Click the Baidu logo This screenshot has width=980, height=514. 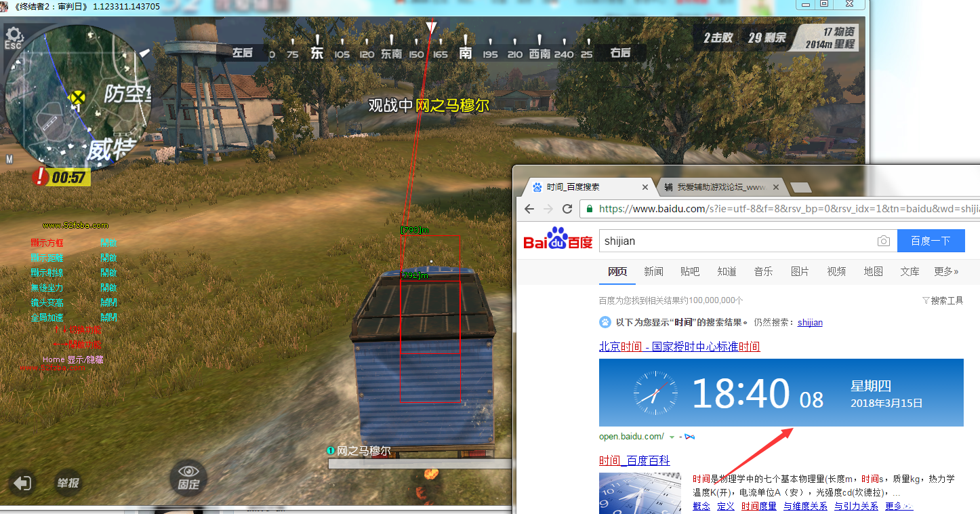click(558, 239)
